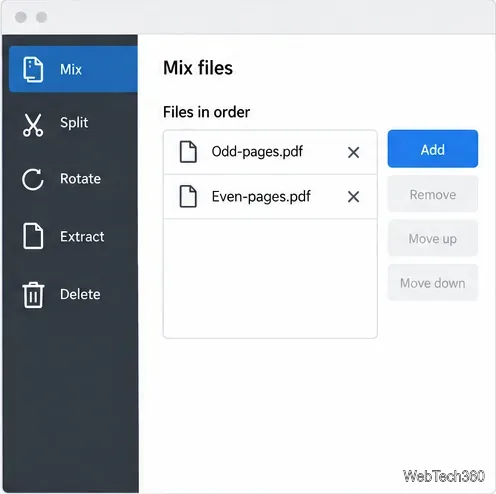This screenshot has width=496, height=494.
Task: Click the second gray window control dot
Action: [x=41, y=17]
